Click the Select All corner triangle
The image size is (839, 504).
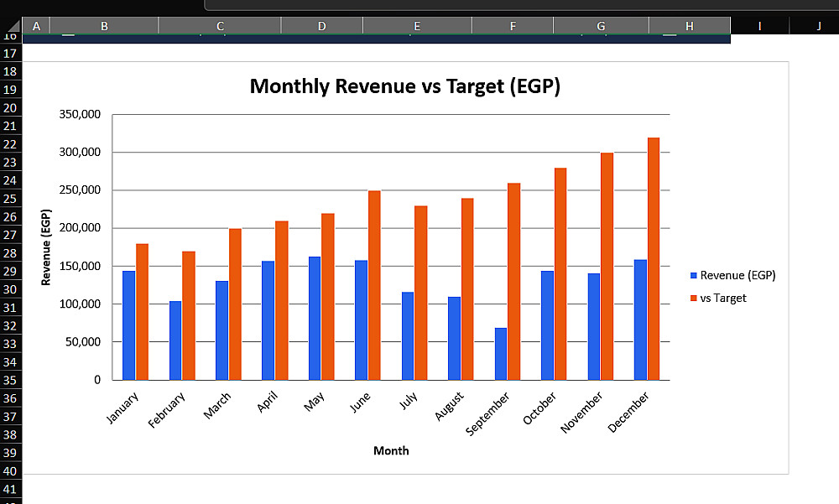[13, 26]
